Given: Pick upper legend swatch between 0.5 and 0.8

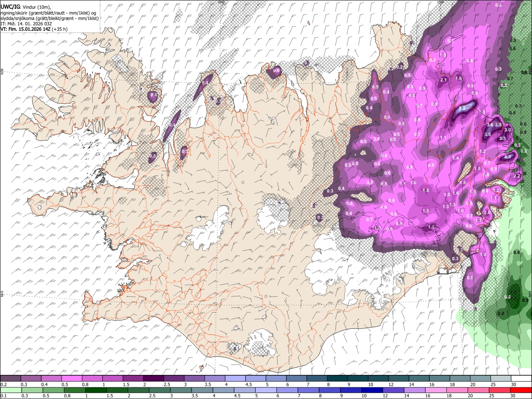Looking at the screenshot, I should click(71, 378).
